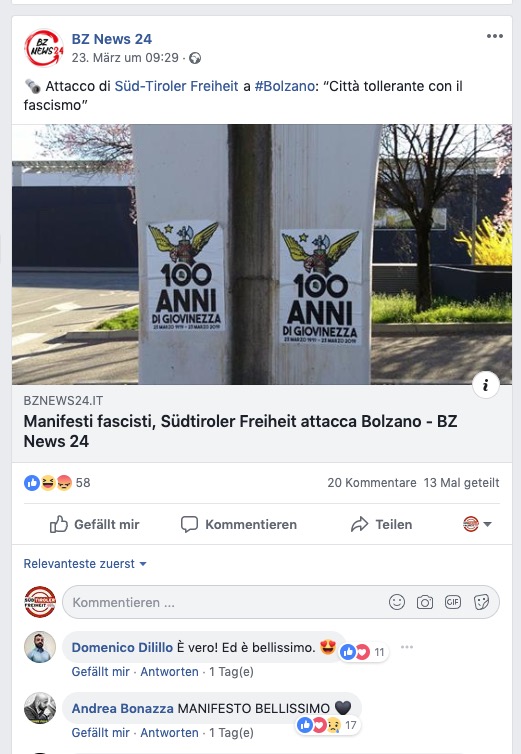
Task: Like Andrea Bonazza's comment
Action: click(101, 733)
